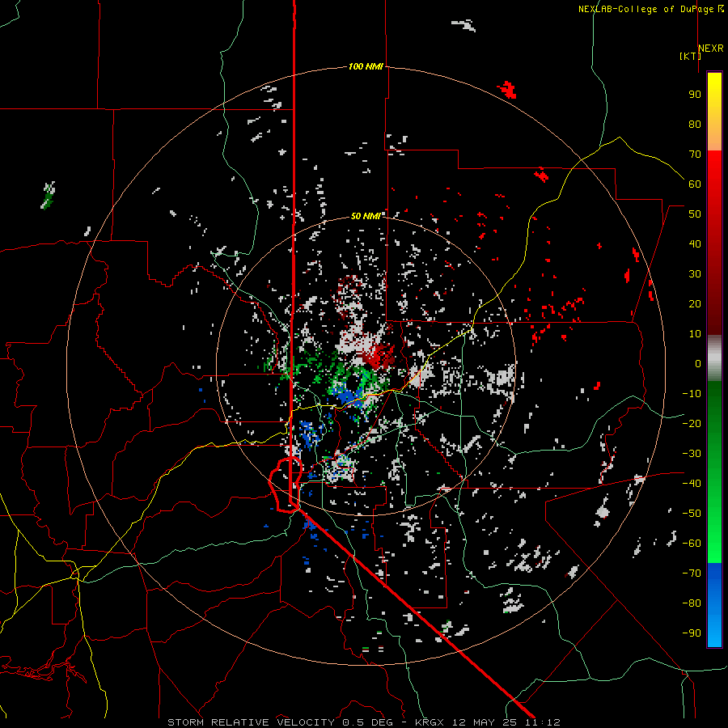Image resolution: width=728 pixels, height=728 pixels.
Task: Click the 90 value on the color scale
Action: click(695, 95)
